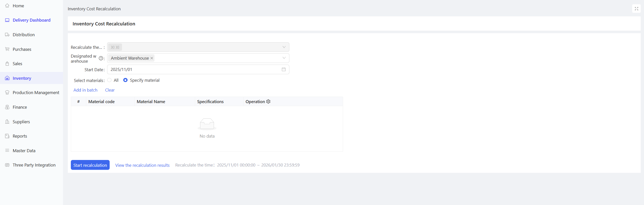The height and width of the screenshot is (205, 644).
Task: Click the Home house icon in sidebar
Action: [7, 6]
